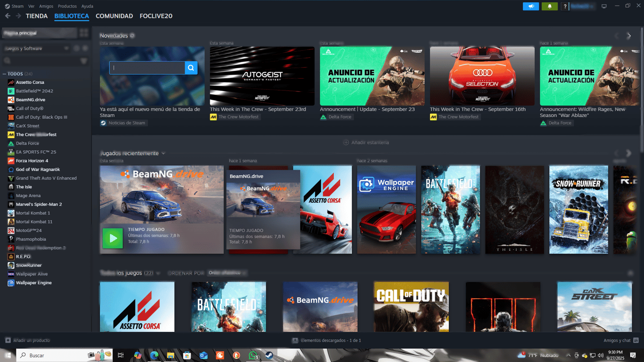Open advanced filter funnel icon in sidebar
The image size is (644, 362).
(x=84, y=61)
